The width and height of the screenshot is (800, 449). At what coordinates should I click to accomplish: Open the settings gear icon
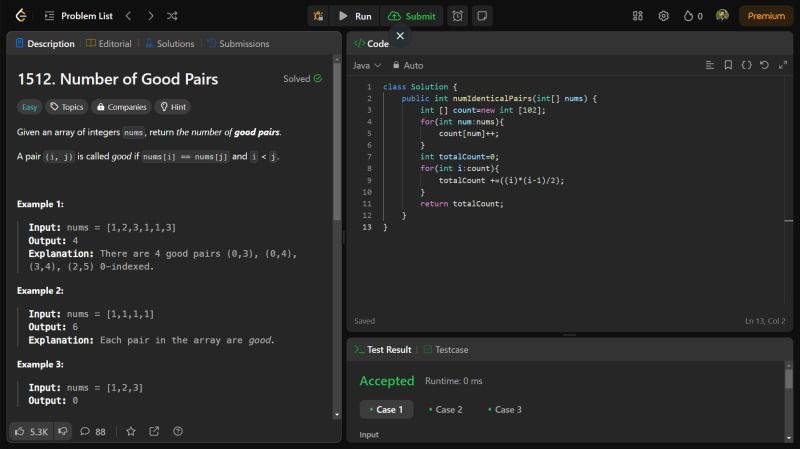(x=663, y=16)
